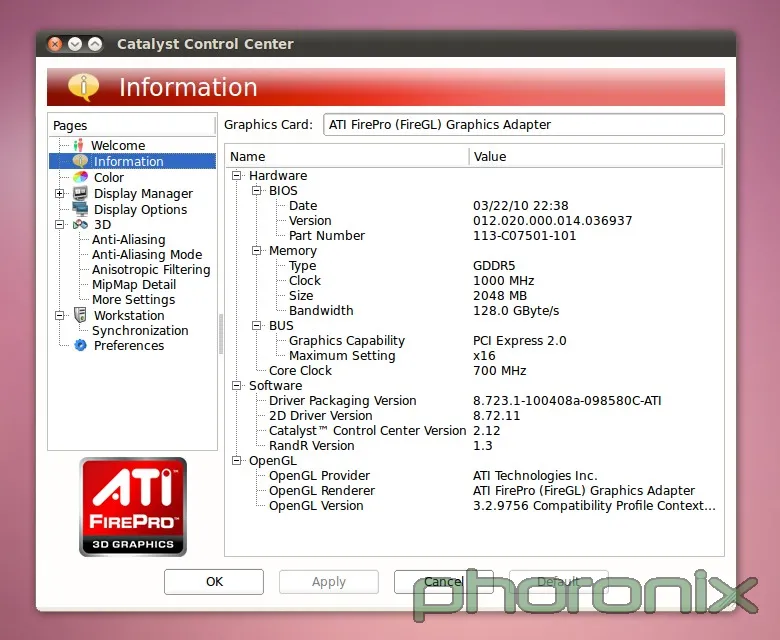Open the Anti-Aliasing Mode page
Viewport: 780px width, 640px height.
[x=147, y=255]
